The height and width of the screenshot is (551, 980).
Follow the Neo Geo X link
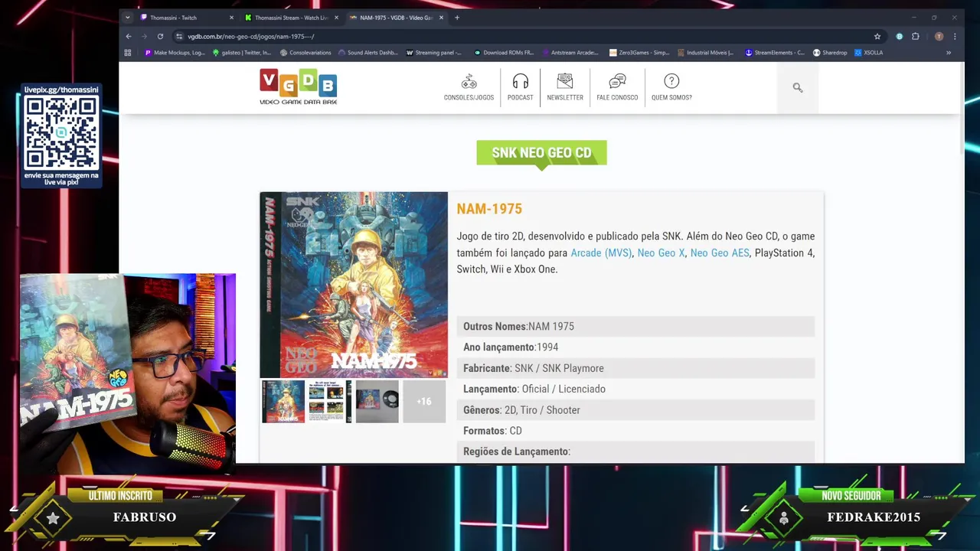[x=661, y=253]
